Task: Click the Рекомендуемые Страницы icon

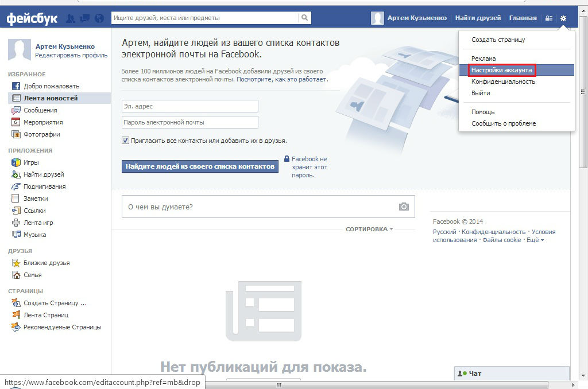Action: point(16,327)
